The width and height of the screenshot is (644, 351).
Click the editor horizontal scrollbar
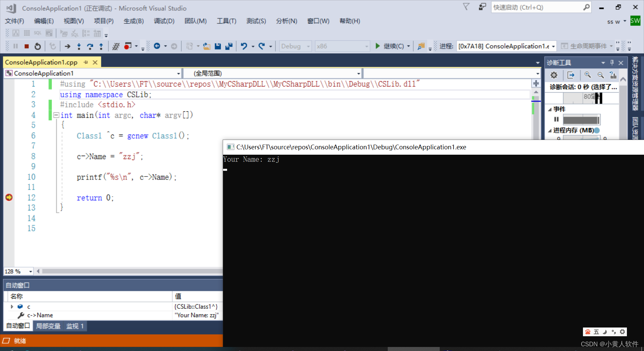pyautogui.click(x=132, y=271)
